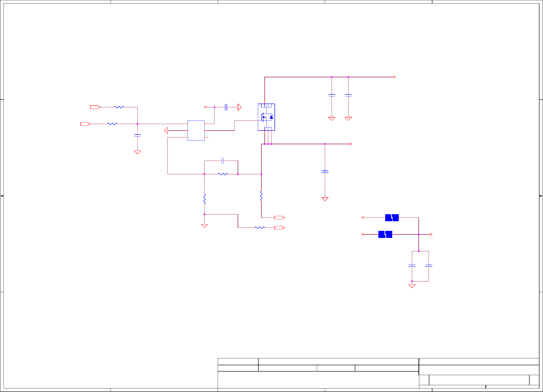Select the no-connect X marker on the IC pin
This screenshot has width=543, height=392.
click(208, 137)
